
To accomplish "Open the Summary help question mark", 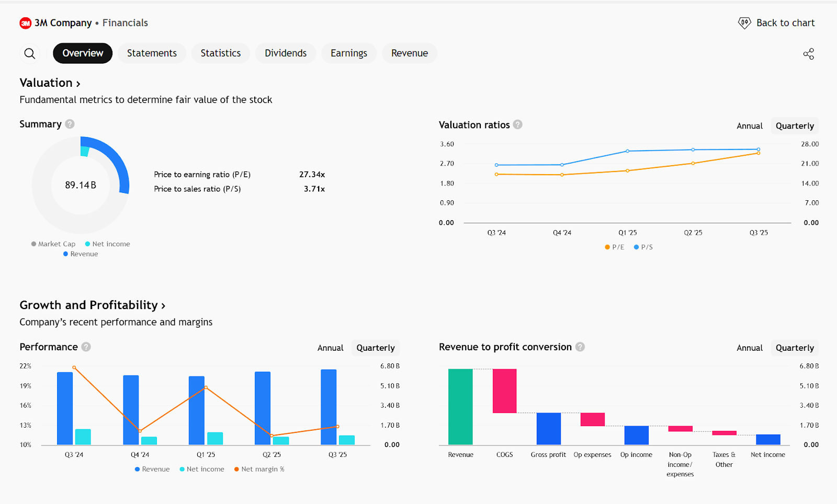I will [x=70, y=124].
